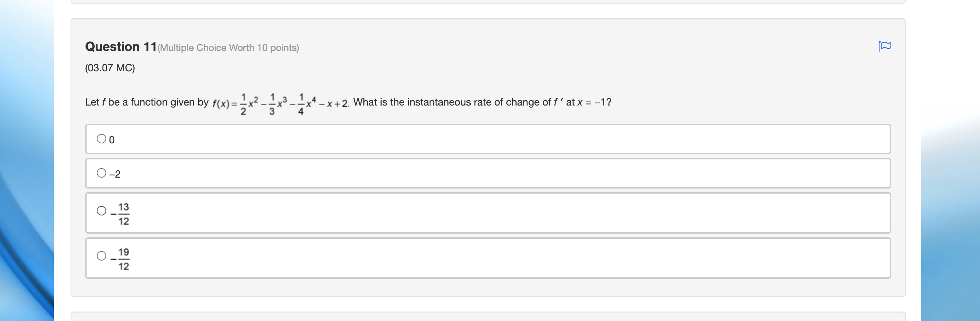Select the radio button for answer −13/12
Screen dimensions: 980x321
pos(101,211)
